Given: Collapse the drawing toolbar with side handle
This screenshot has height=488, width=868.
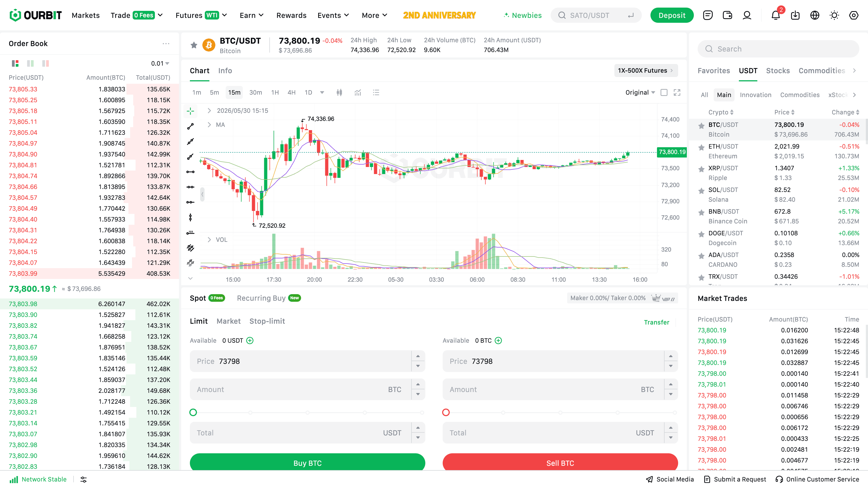Looking at the screenshot, I should (x=202, y=194).
